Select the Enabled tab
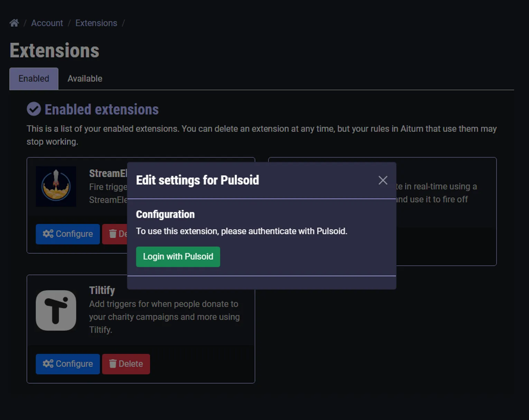529x420 pixels. coord(34,78)
